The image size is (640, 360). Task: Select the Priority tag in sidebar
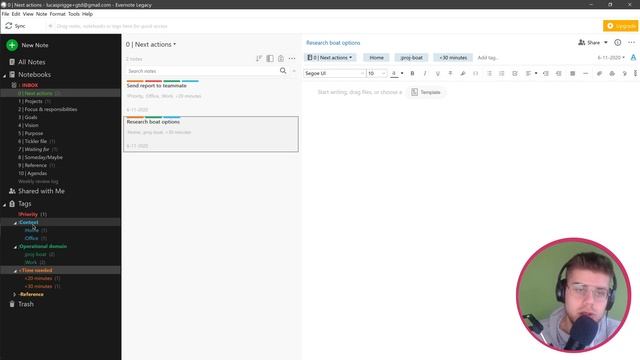28,214
